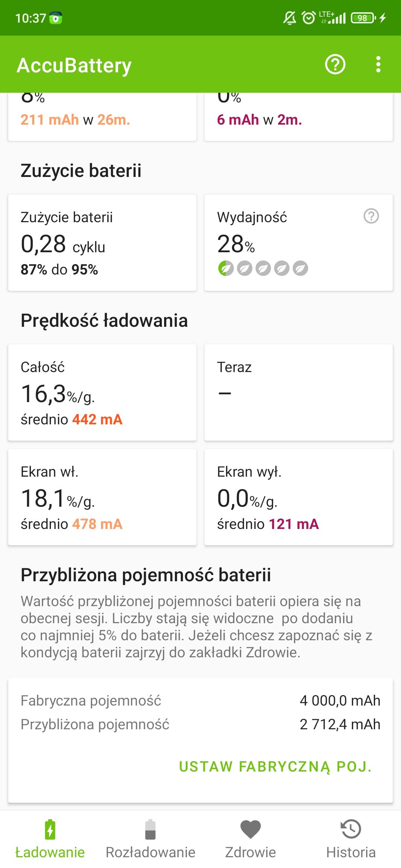
Task: Tap the AccuBattery notification icon in status bar
Action: (x=56, y=18)
